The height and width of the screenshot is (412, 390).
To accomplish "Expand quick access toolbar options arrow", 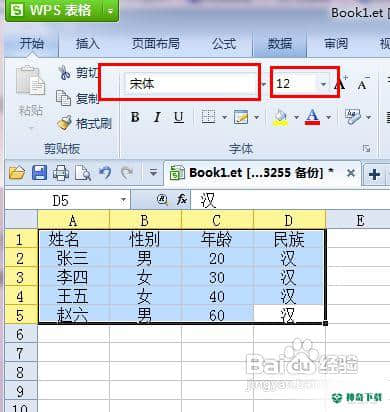I will [153, 173].
